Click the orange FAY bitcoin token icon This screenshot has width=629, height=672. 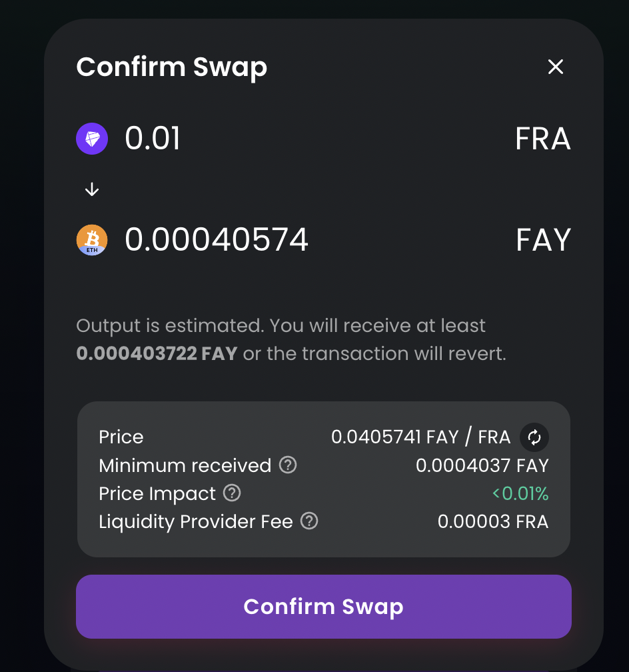pos(92,240)
